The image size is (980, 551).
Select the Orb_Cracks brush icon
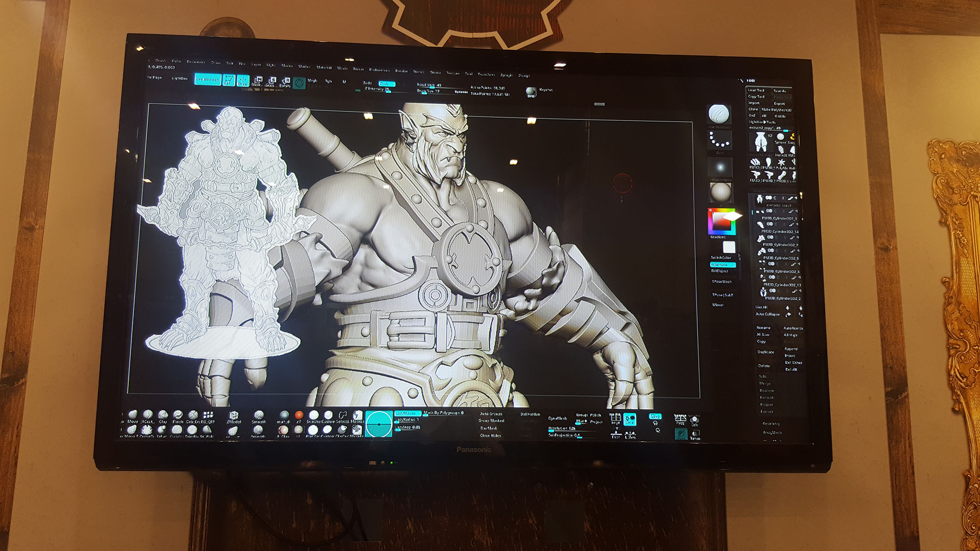(x=193, y=416)
